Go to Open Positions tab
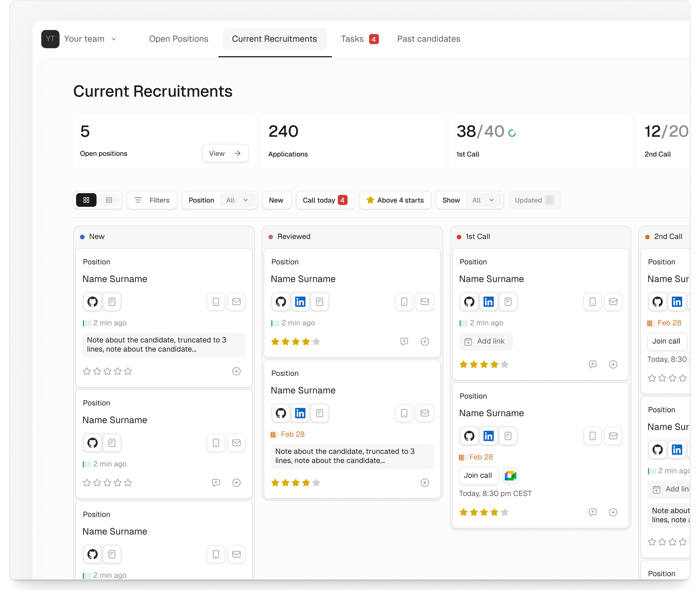Image resolution: width=700 pixels, height=590 pixels. coord(179,39)
